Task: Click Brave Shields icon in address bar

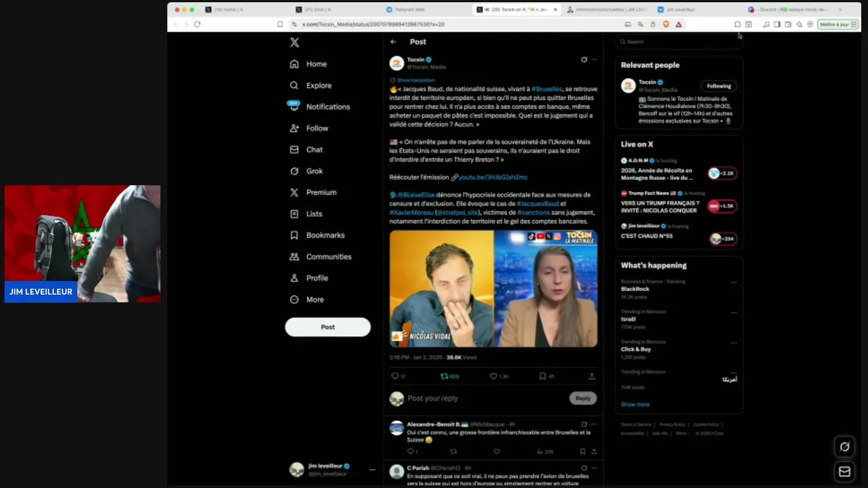Action: [666, 24]
